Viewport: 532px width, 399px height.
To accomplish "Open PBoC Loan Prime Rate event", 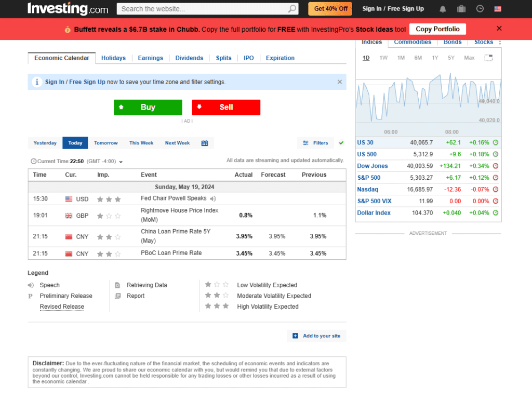I will [171, 253].
